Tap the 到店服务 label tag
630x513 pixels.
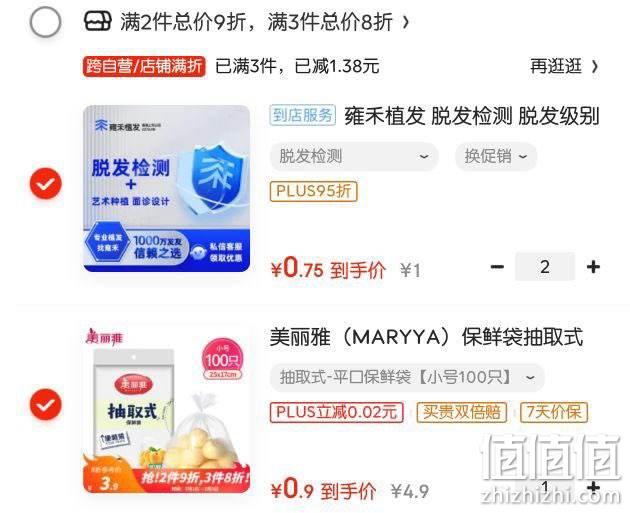(x=303, y=116)
